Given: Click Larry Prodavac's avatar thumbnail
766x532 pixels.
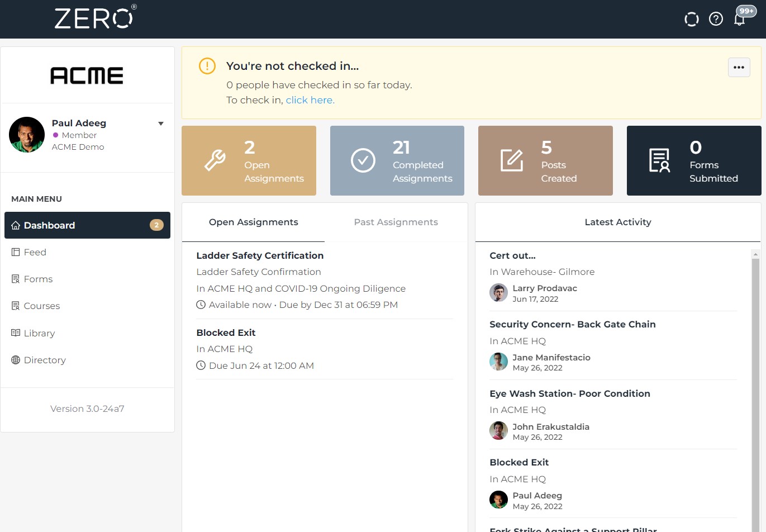Looking at the screenshot, I should [498, 293].
